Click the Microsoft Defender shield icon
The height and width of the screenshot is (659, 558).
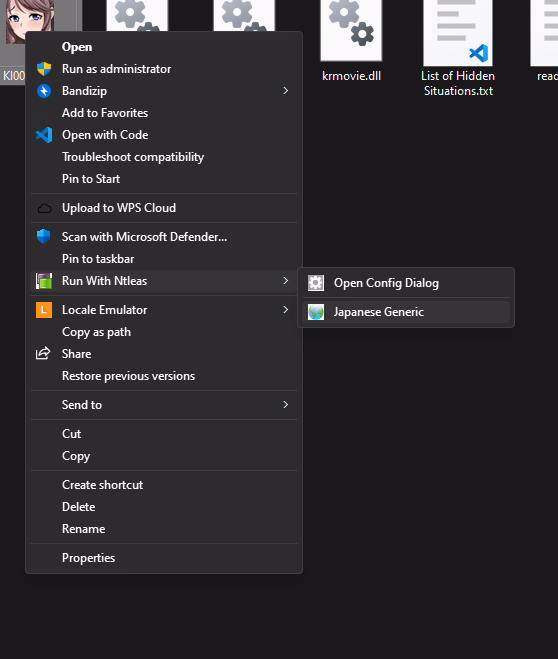[x=44, y=237]
